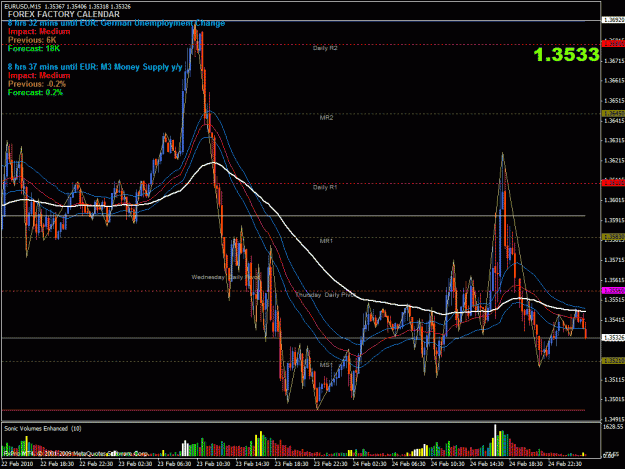Click the 1.34915 price axis value
625x469 pixels.
point(614,419)
